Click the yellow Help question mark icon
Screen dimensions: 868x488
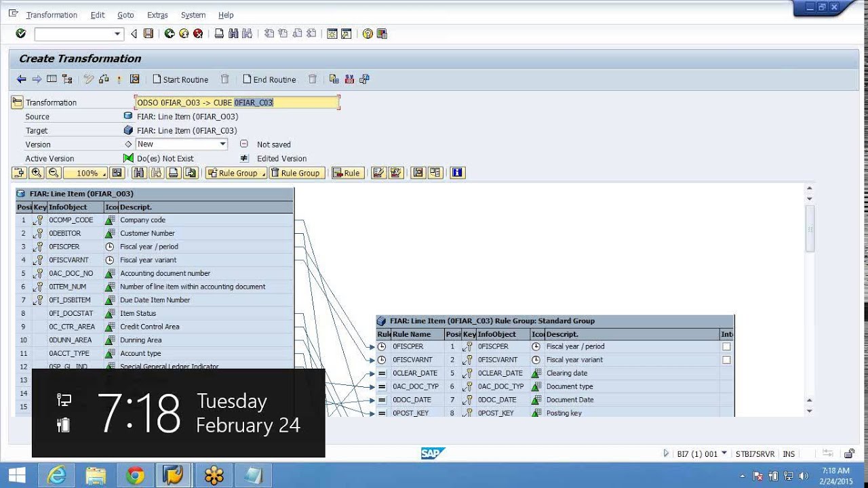click(x=368, y=33)
